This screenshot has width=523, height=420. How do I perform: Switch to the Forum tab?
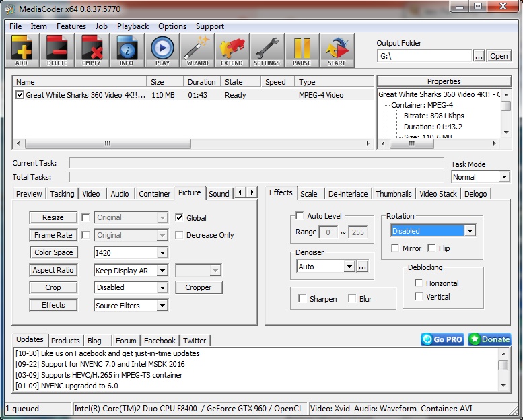(x=126, y=341)
